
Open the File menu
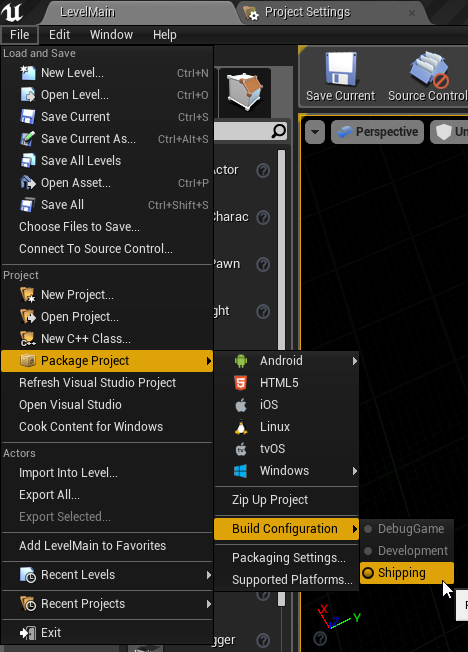click(20, 35)
